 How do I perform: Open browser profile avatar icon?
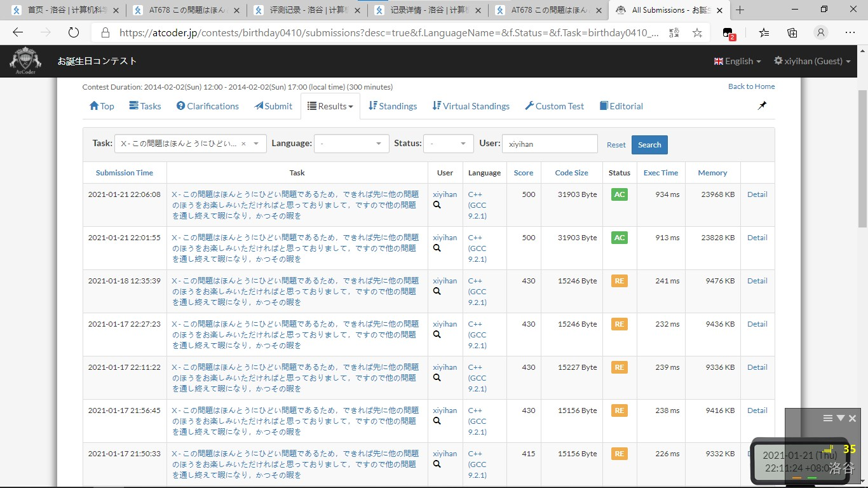(821, 33)
